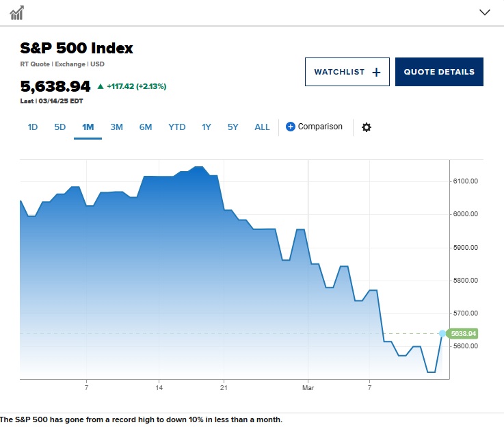Image resolution: width=504 pixels, height=427 pixels.
Task: Select the 1M time range tab
Action: tap(88, 127)
